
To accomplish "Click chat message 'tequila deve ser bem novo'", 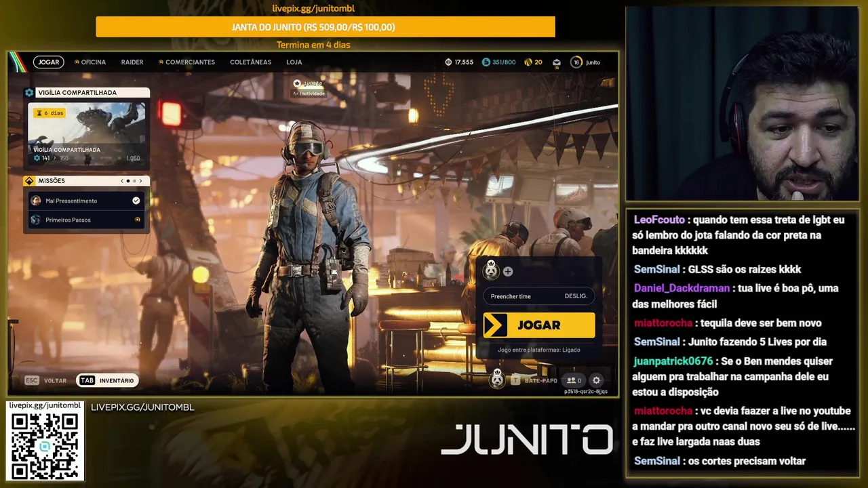I will [x=761, y=323].
